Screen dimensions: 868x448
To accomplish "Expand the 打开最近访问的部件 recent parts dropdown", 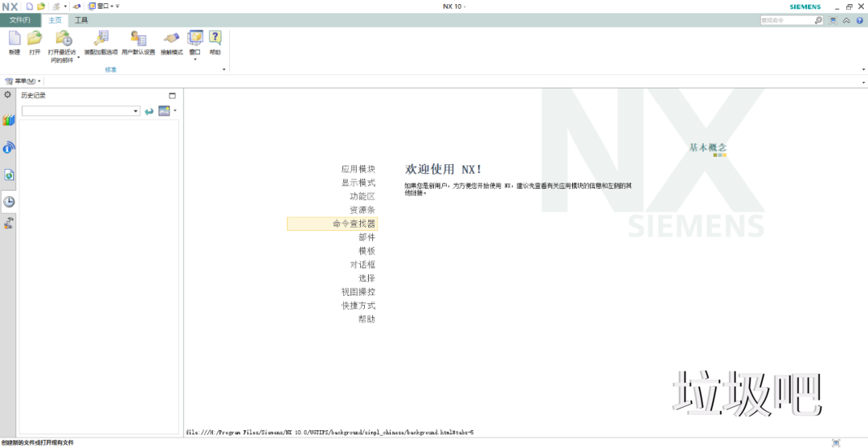I will 78,57.
